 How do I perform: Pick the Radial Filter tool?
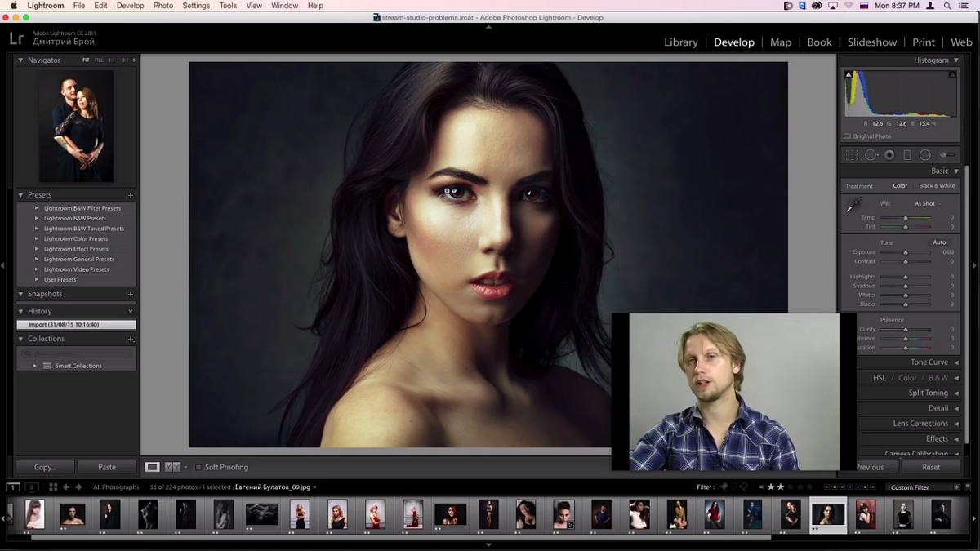click(x=925, y=155)
